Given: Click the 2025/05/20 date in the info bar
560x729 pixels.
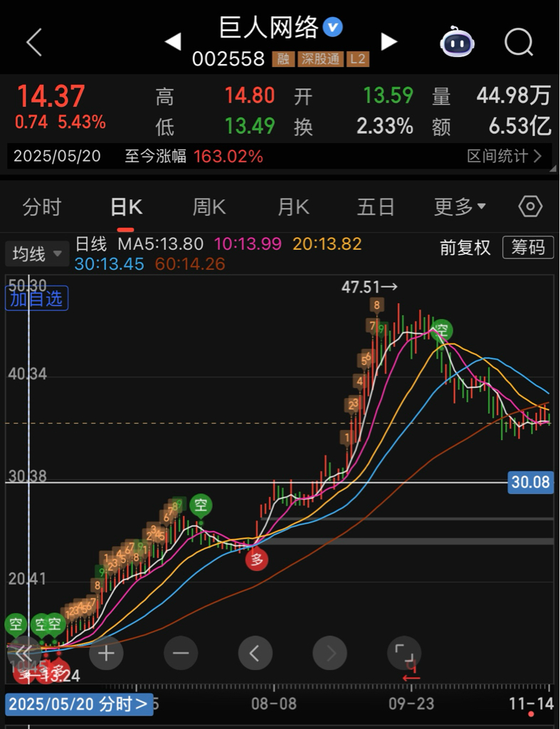Looking at the screenshot, I should point(57,156).
